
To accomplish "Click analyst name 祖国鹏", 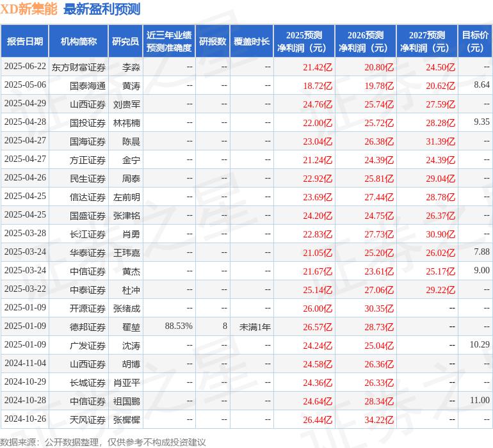I will [x=127, y=401].
